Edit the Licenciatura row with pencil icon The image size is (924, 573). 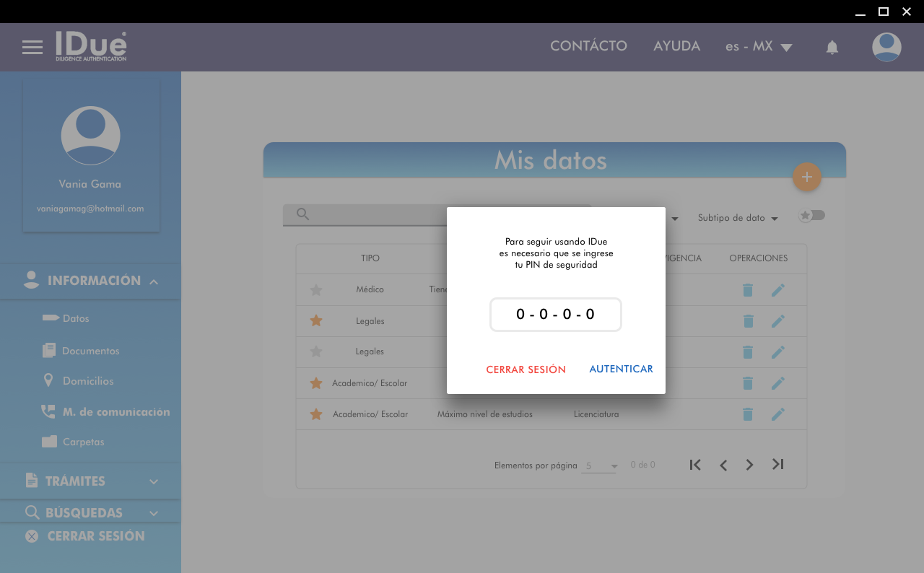click(777, 414)
